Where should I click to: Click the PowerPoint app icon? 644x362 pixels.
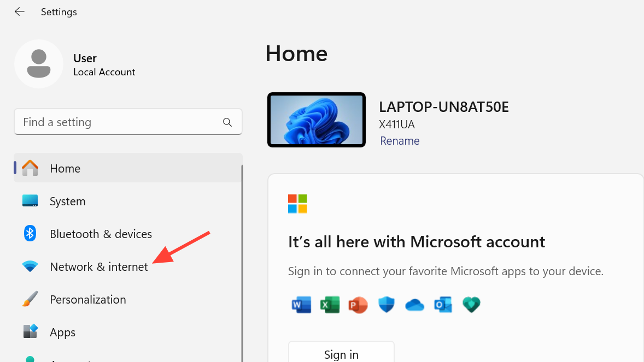pos(358,304)
